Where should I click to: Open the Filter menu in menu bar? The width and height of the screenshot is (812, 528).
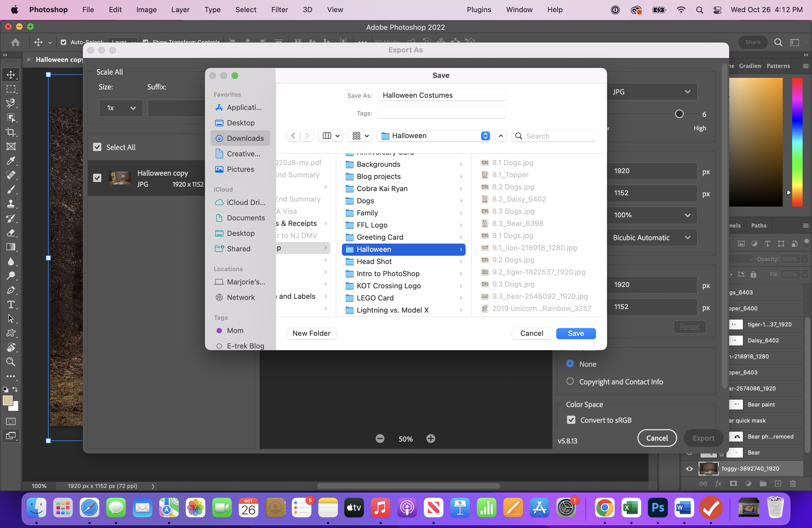[x=279, y=9]
